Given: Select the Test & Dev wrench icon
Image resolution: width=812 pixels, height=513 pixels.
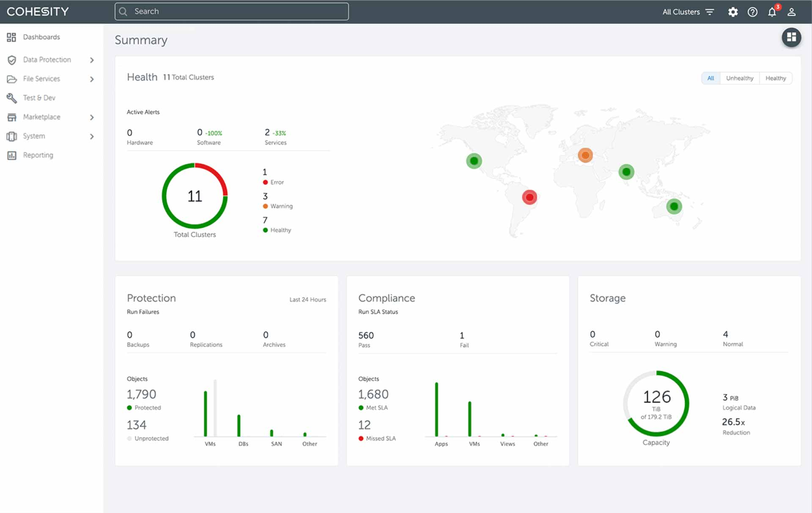Looking at the screenshot, I should point(12,98).
